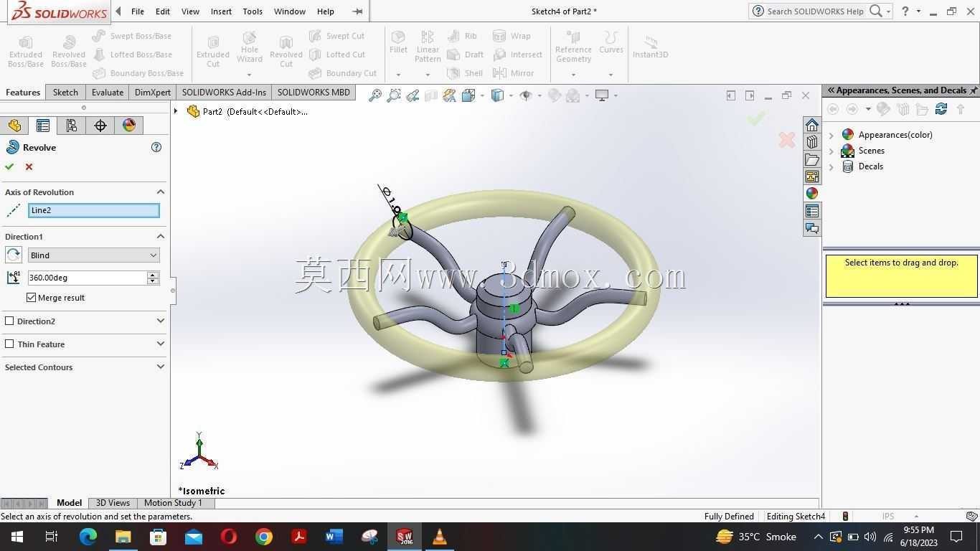Open Microsoft Word from taskbar
Viewport: 980px width, 551px height.
point(334,537)
